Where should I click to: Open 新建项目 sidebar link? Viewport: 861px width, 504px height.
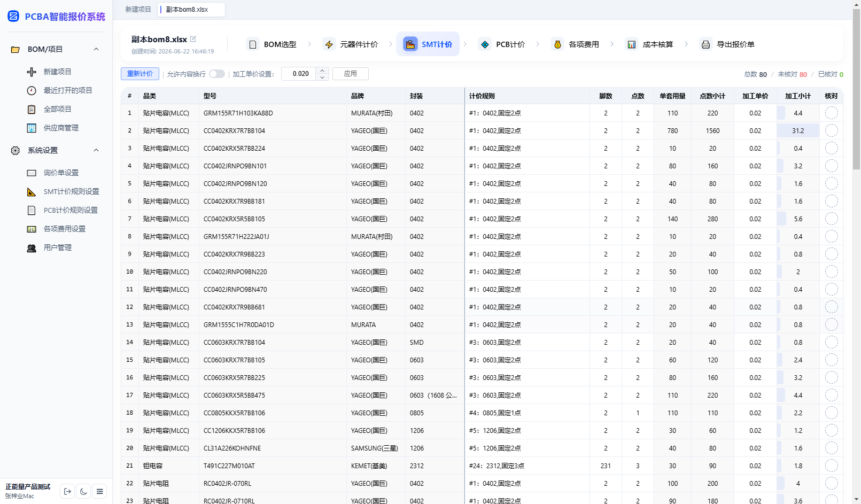click(57, 72)
